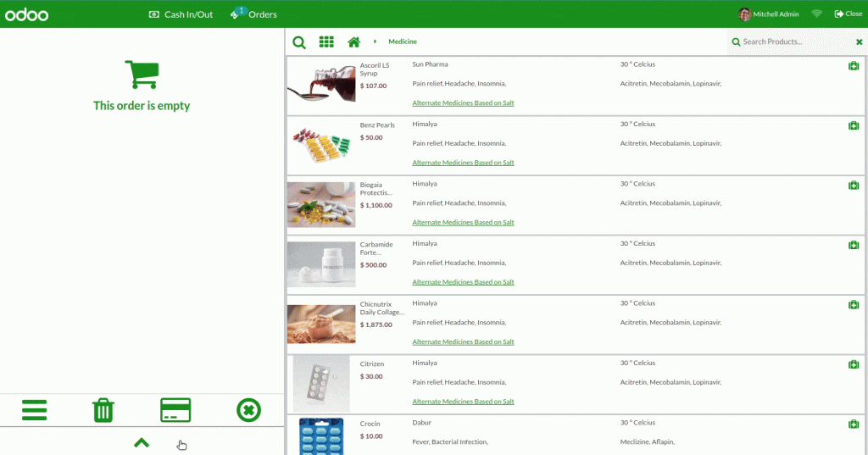Click Fever, Bacterial Infection text

click(450, 441)
